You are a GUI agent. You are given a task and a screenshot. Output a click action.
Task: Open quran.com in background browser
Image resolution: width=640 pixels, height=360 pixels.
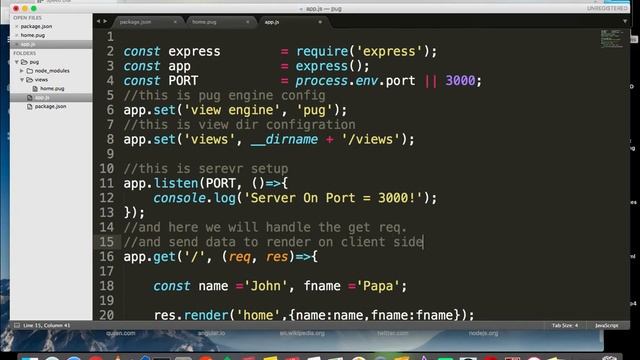tap(120, 333)
